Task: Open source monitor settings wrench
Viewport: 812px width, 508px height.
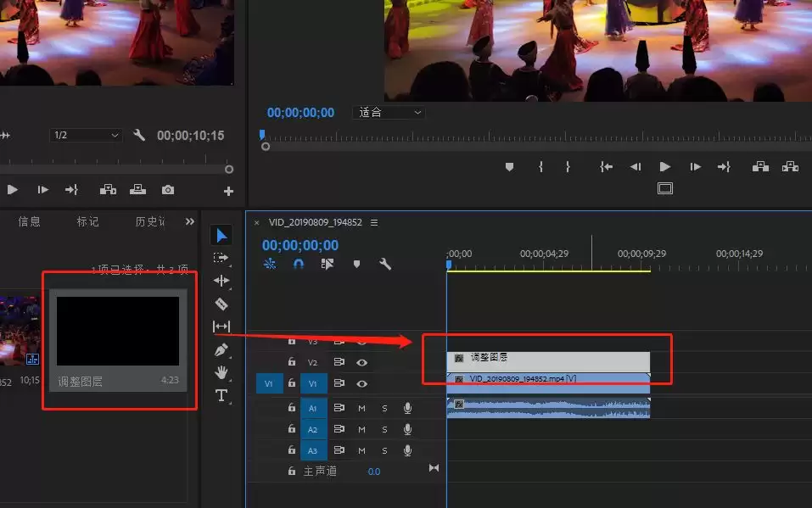Action: pyautogui.click(x=139, y=135)
